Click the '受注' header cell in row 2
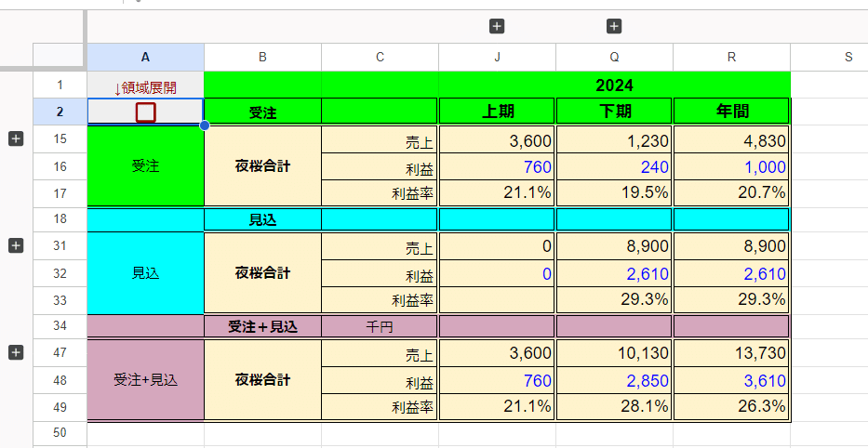Viewport: 868px width, 448px height. coord(262,112)
